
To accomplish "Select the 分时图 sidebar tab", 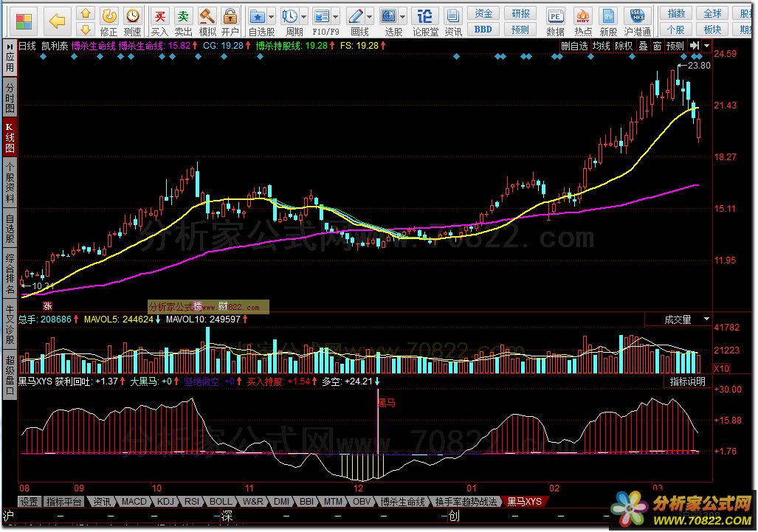I will [x=10, y=97].
